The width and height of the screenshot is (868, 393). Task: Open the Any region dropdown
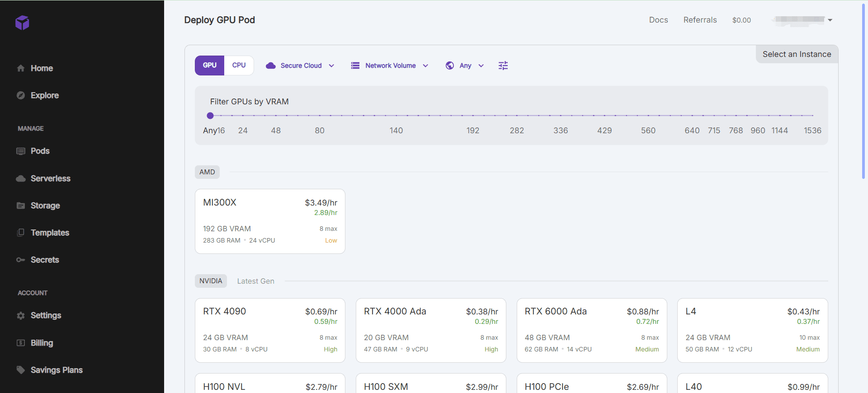click(x=465, y=65)
